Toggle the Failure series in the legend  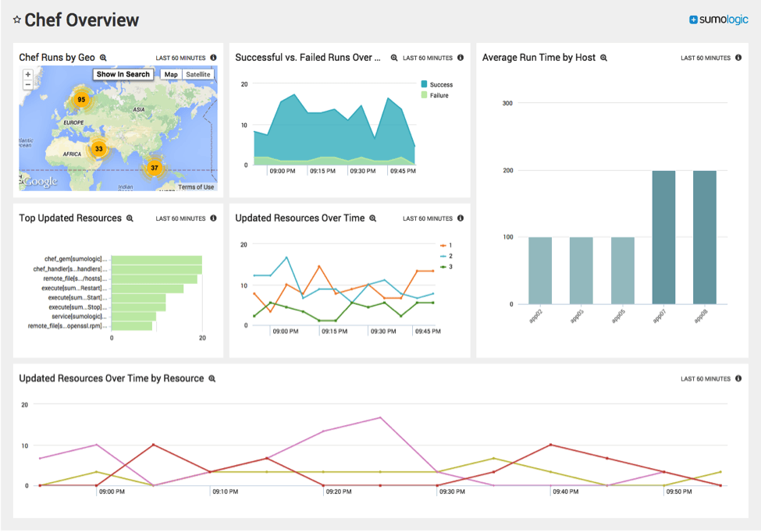tap(439, 95)
